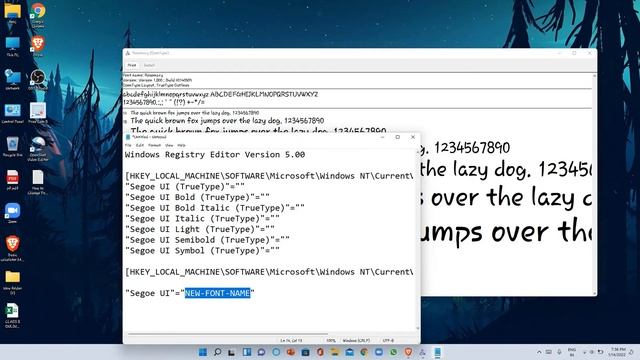Open the Chat icon on the taskbar
The height and width of the screenshot is (360, 640).
point(261,352)
